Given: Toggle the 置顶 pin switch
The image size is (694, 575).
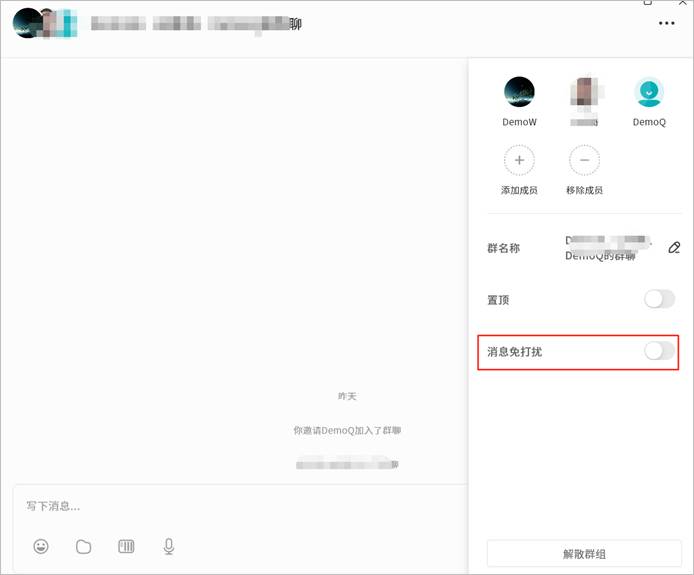Looking at the screenshot, I should click(x=659, y=299).
